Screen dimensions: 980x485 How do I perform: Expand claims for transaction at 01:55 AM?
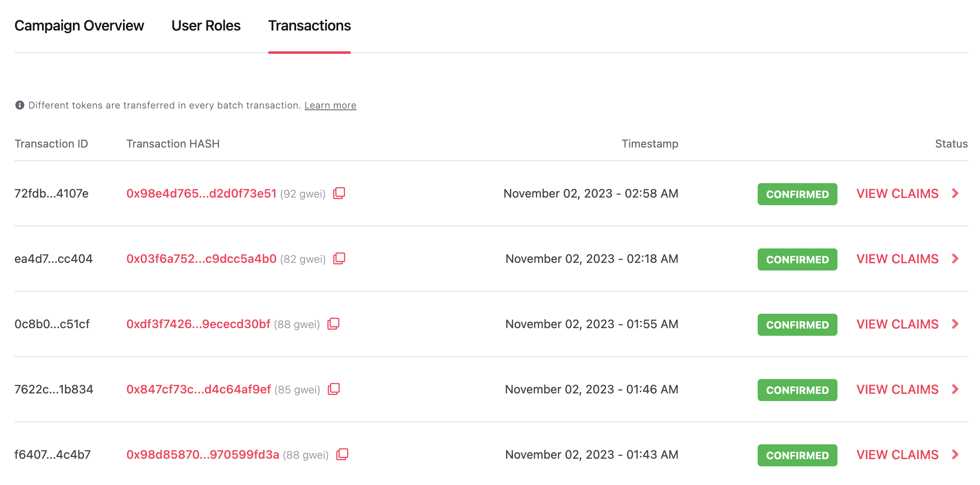point(898,324)
